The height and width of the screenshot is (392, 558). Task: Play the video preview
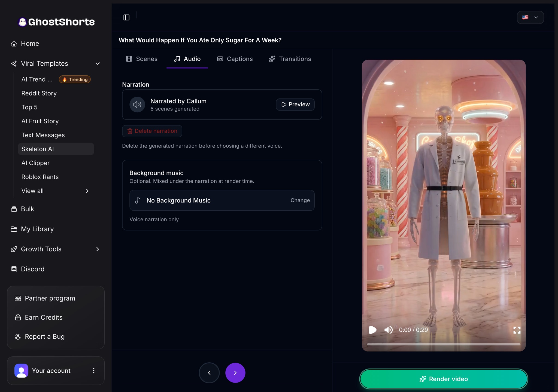click(372, 330)
